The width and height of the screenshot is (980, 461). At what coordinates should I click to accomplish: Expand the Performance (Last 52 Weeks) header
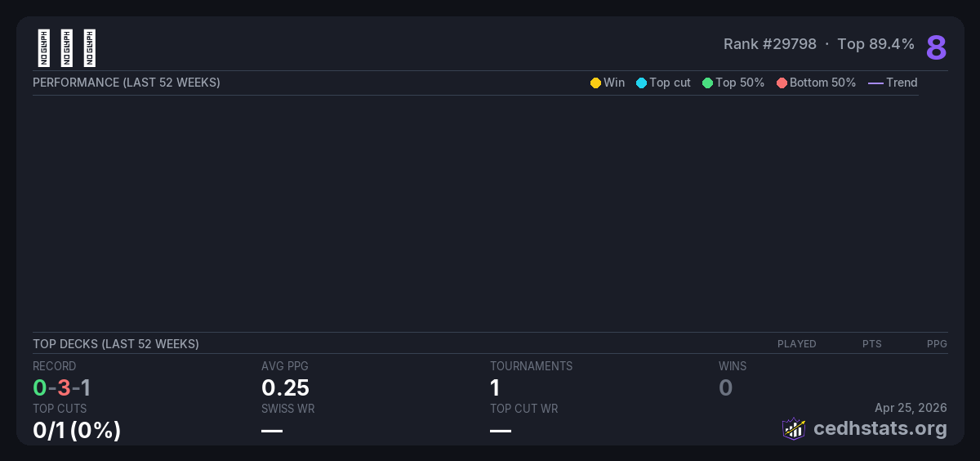point(127,83)
